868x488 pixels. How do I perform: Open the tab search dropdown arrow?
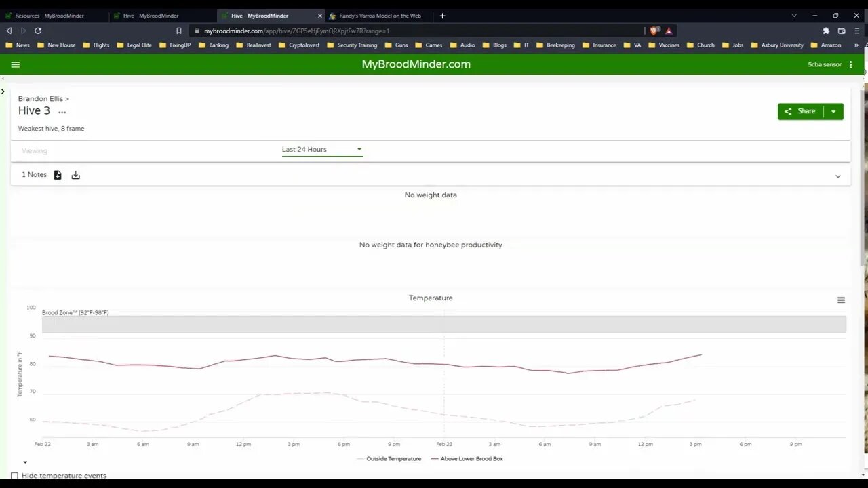coord(794,16)
